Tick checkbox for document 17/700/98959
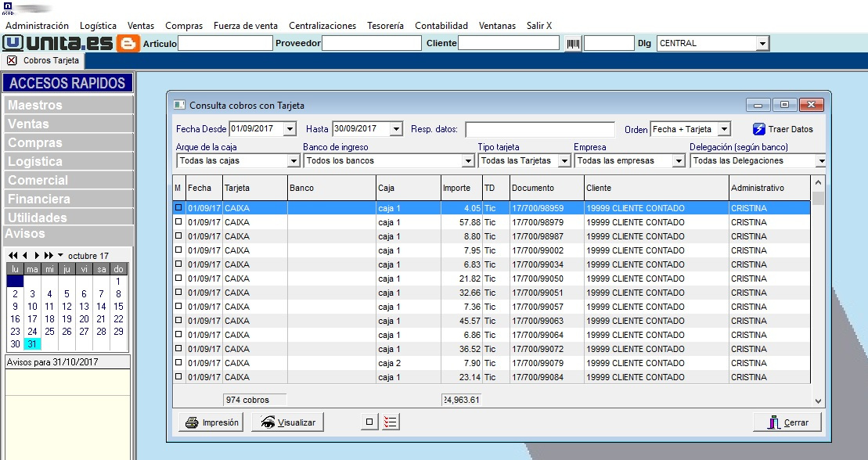Image resolution: width=868 pixels, height=460 pixels. [x=178, y=207]
